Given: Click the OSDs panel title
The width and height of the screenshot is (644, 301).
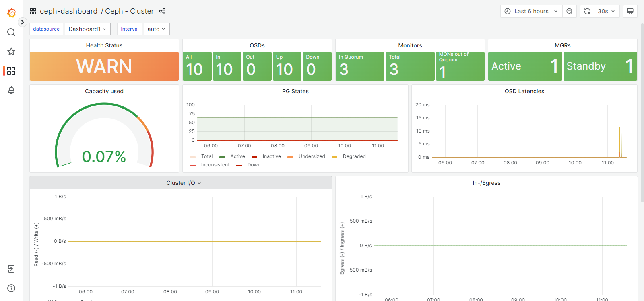Looking at the screenshot, I should (x=257, y=45).
